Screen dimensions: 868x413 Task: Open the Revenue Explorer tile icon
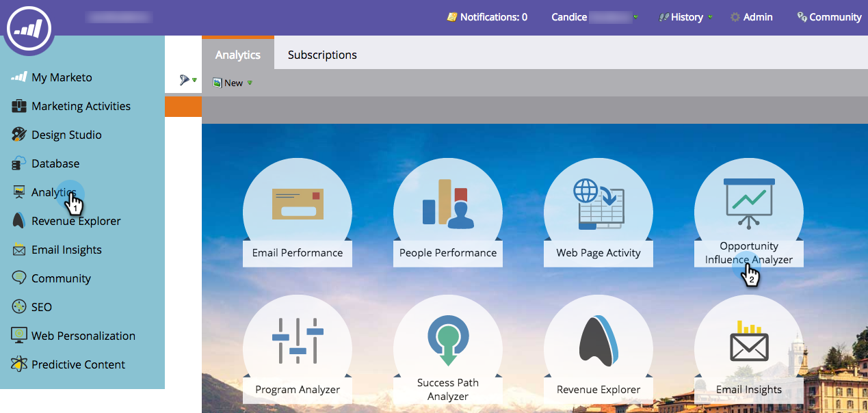[x=599, y=341]
